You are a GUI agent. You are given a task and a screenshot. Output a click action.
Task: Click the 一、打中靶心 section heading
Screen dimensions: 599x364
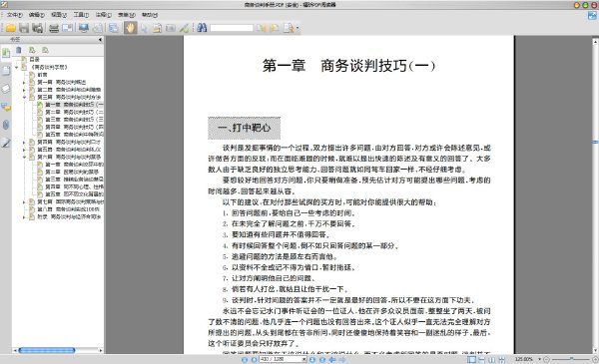pos(245,128)
